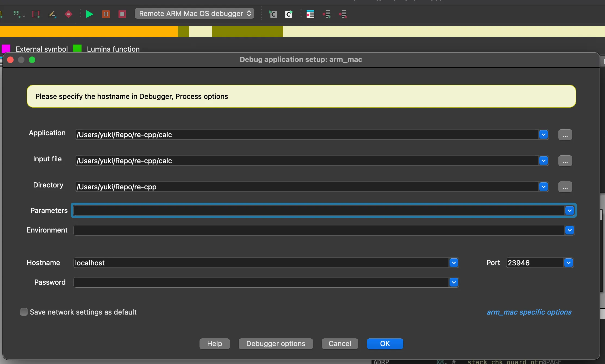605x364 pixels.
Task: Confirm the dialog with OK
Action: click(x=385, y=344)
